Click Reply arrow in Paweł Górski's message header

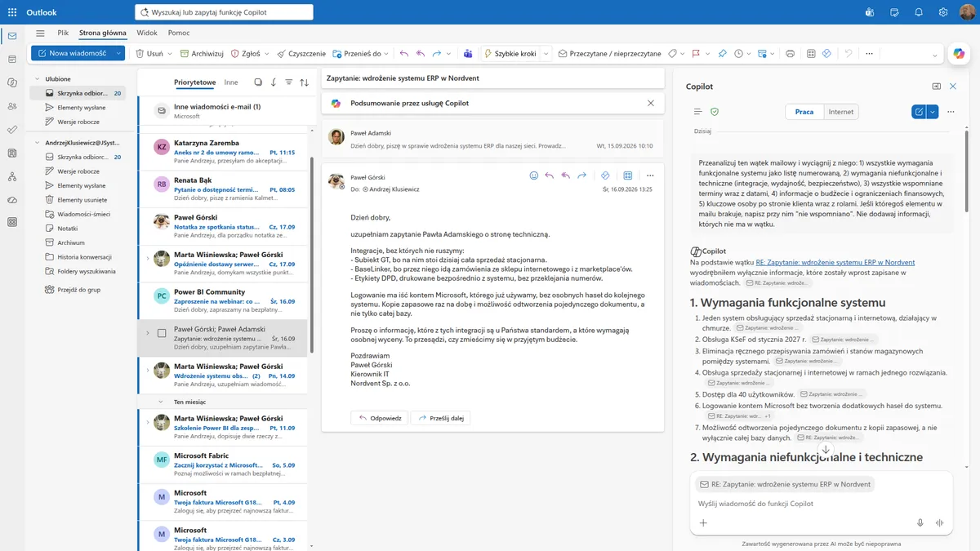coord(550,176)
